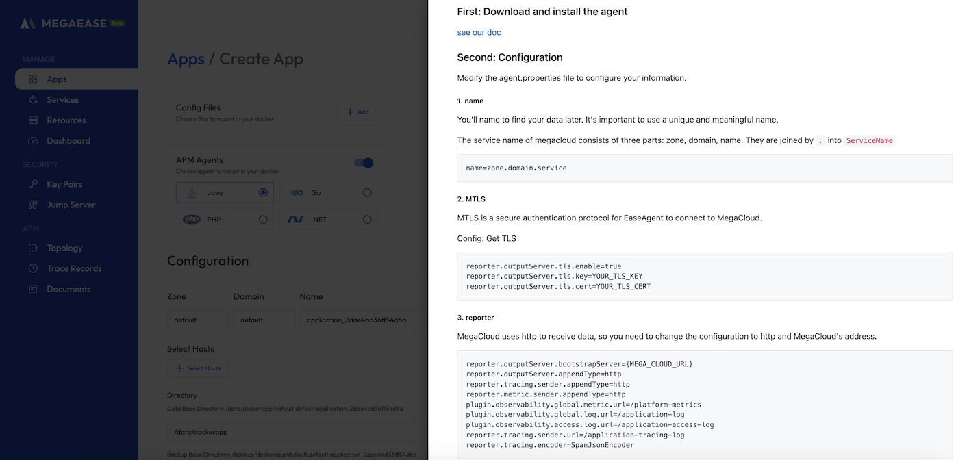Click the Services icon in sidebar

pyautogui.click(x=33, y=100)
